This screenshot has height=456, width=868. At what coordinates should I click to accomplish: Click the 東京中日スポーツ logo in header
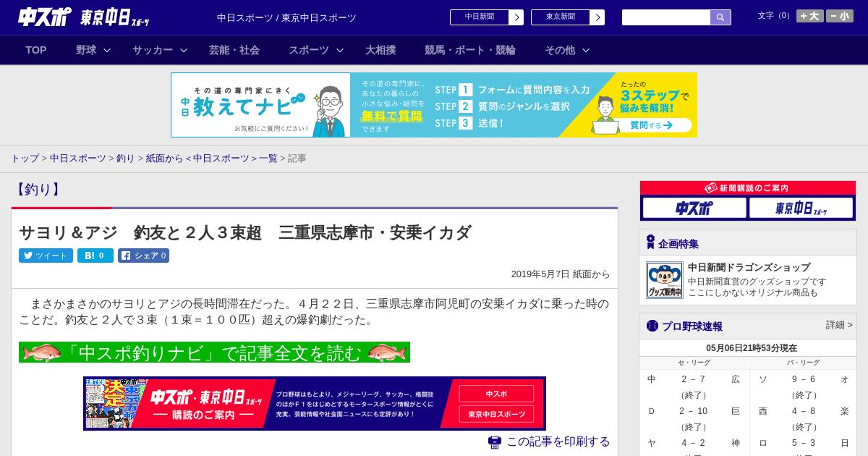coord(115,17)
